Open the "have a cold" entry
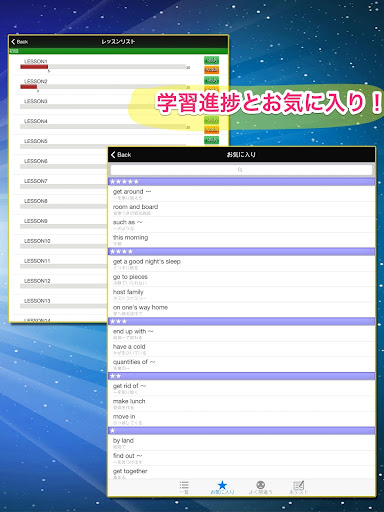 click(241, 349)
